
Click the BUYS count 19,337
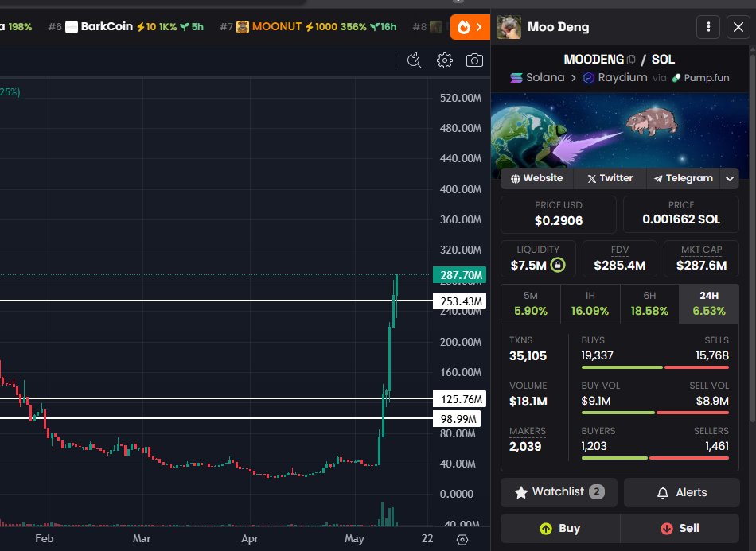pyautogui.click(x=597, y=355)
